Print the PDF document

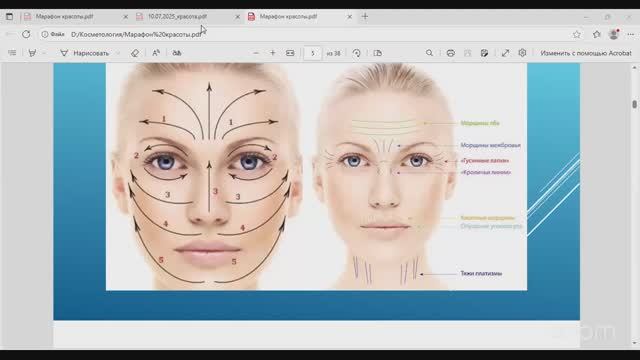tap(451, 53)
